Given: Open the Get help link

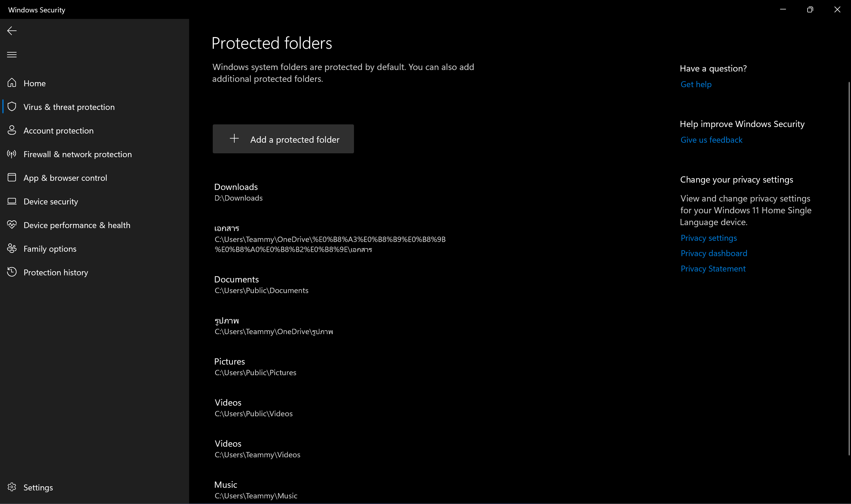Looking at the screenshot, I should point(696,84).
